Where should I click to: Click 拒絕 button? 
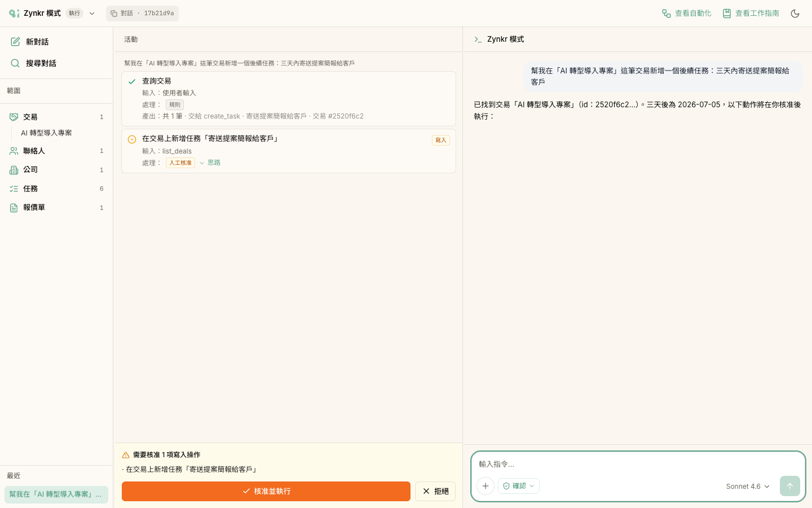435,491
